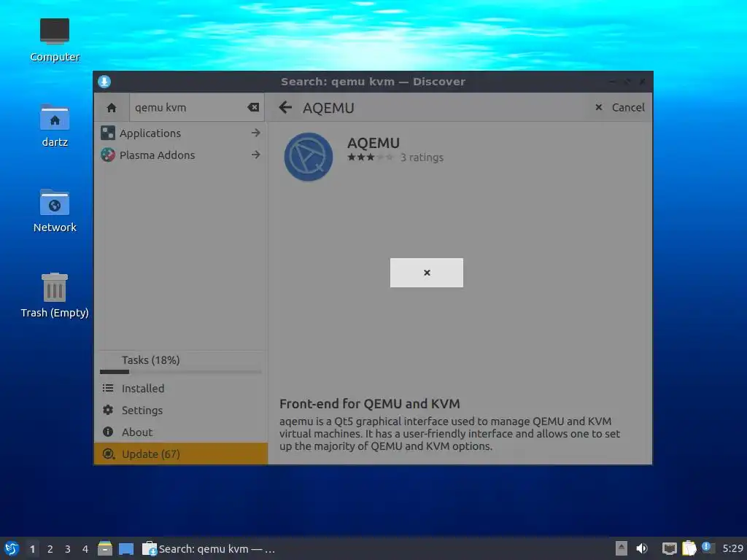The width and height of the screenshot is (747, 560).
Task: Click the AQEMU app logo
Action: [309, 157]
